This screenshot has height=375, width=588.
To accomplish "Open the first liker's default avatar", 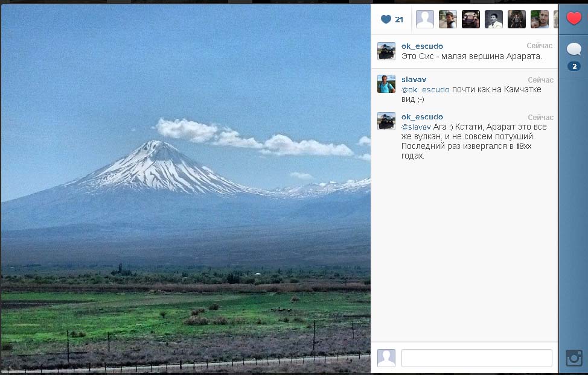I will [425, 19].
